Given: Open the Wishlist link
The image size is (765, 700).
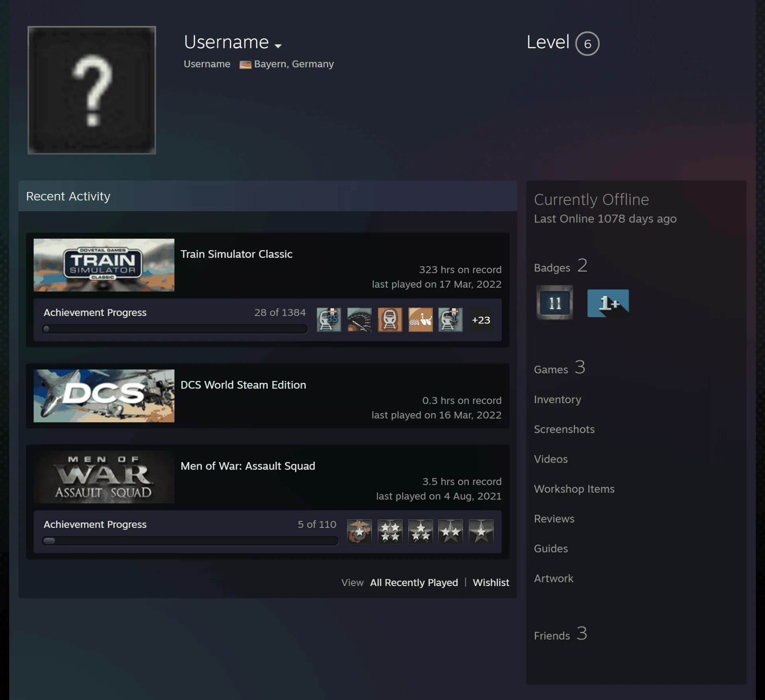Looking at the screenshot, I should (491, 582).
